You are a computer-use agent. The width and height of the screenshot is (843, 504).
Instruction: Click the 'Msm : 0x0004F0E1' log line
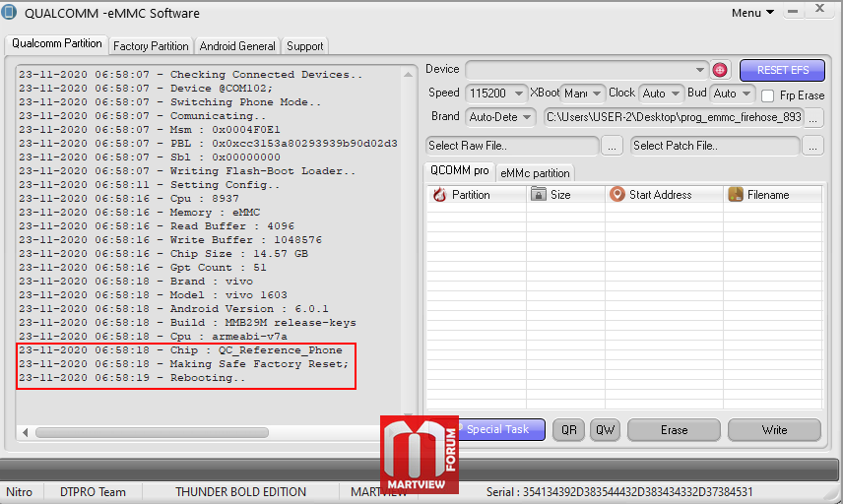tap(150, 130)
